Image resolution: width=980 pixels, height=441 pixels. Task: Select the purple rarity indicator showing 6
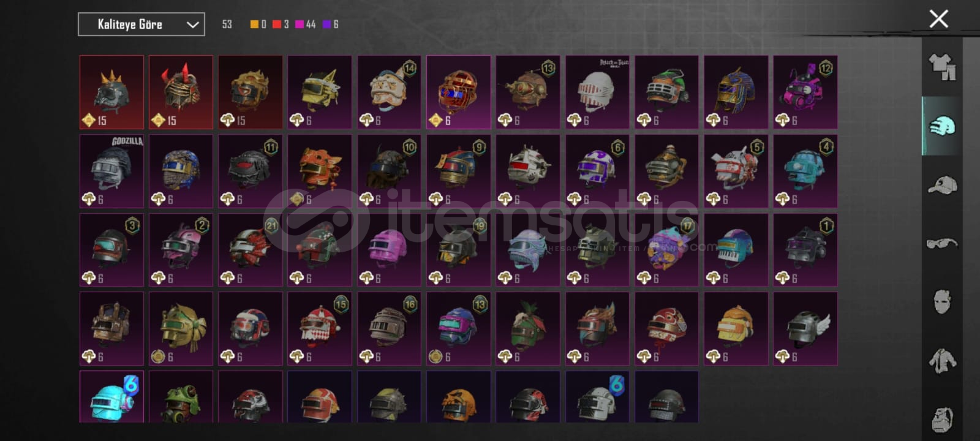[330, 24]
